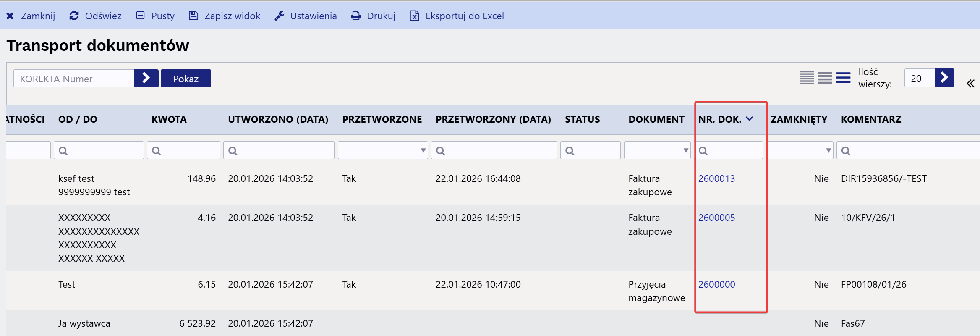Open the Dokument filter dropdown

(657, 150)
